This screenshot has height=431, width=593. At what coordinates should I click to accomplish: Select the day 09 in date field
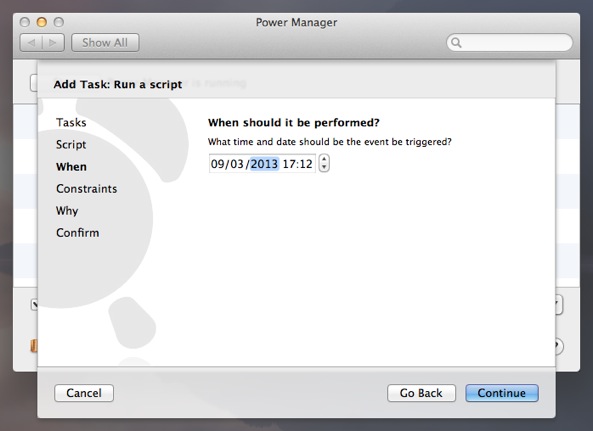pyautogui.click(x=217, y=164)
